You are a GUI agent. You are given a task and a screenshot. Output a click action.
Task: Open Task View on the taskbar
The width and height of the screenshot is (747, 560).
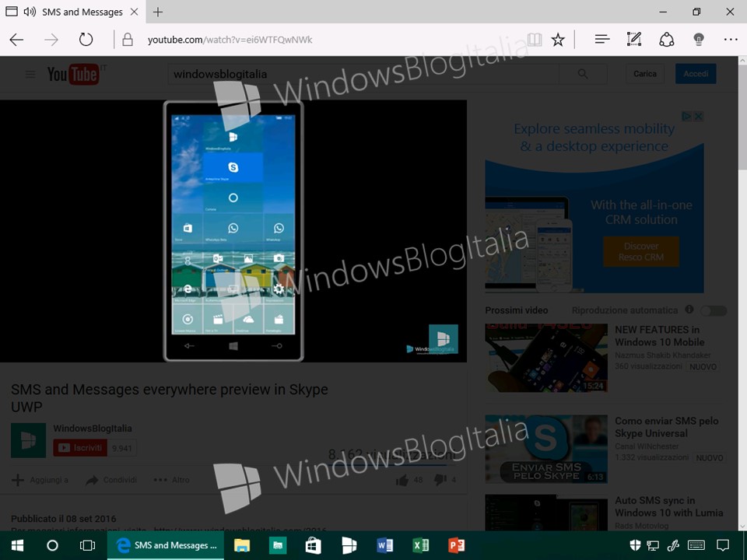pyautogui.click(x=87, y=545)
